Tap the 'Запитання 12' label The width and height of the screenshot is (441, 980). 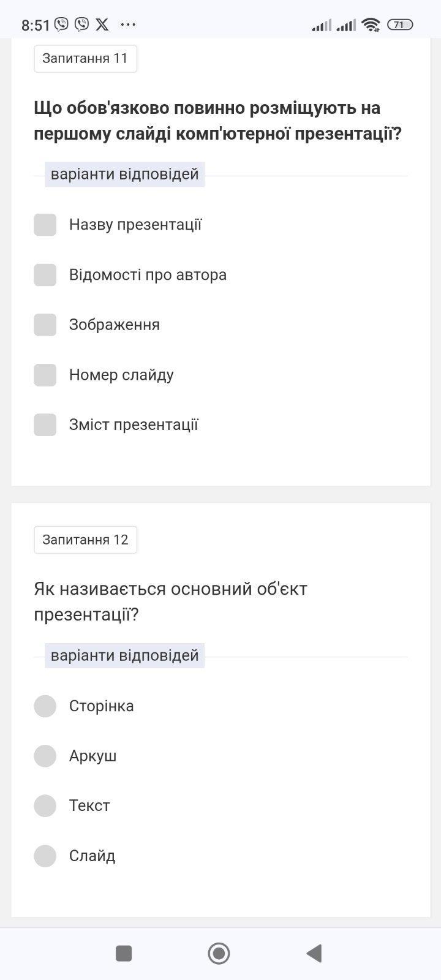pyautogui.click(x=85, y=540)
